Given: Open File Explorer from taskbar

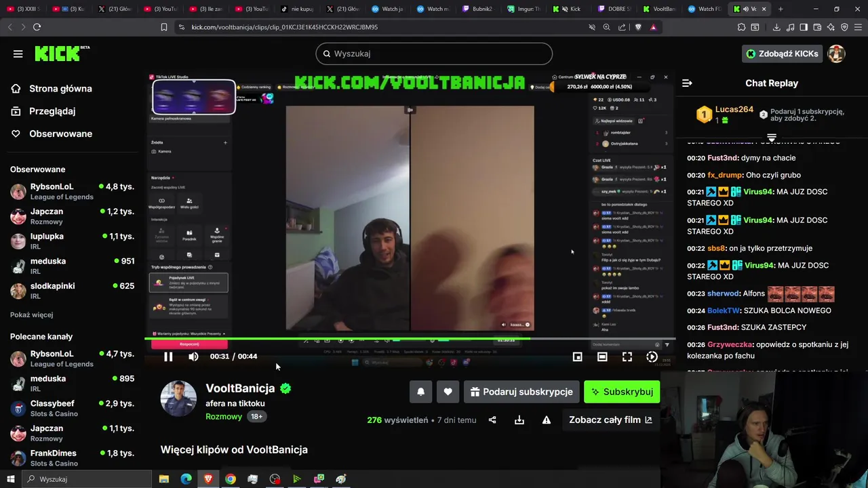Looking at the screenshot, I should [164, 479].
